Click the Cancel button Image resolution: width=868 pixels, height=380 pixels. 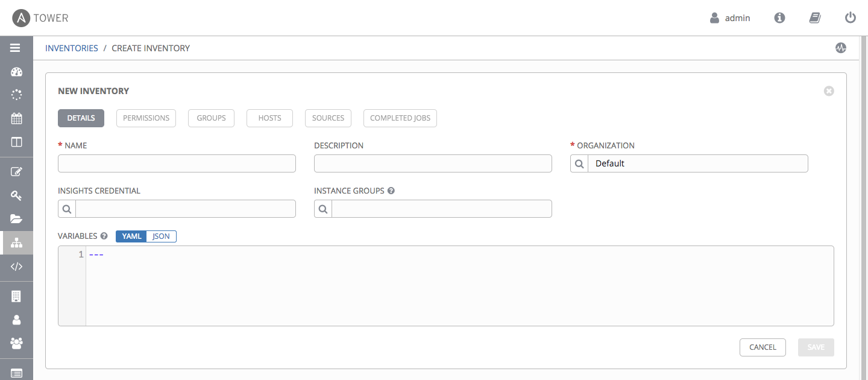click(763, 347)
